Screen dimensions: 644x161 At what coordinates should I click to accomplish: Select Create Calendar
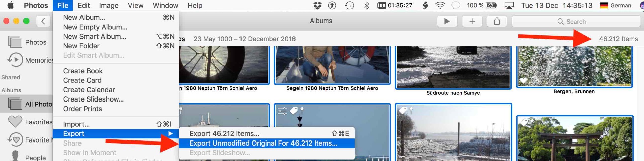pyautogui.click(x=116, y=90)
